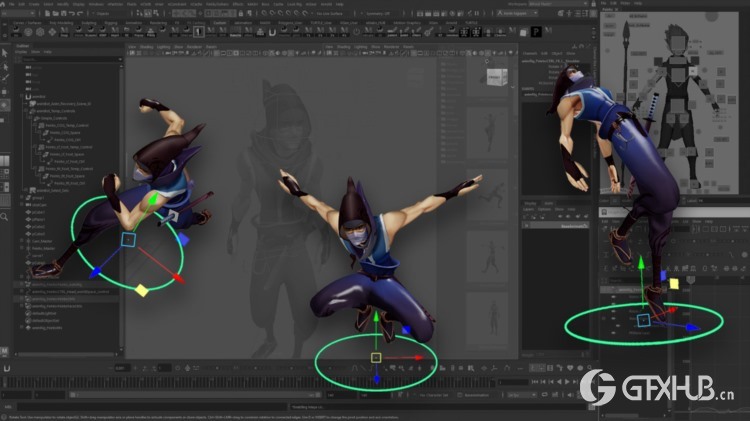Click the Save Scene icon
The image size is (750, 421).
(x=64, y=13)
